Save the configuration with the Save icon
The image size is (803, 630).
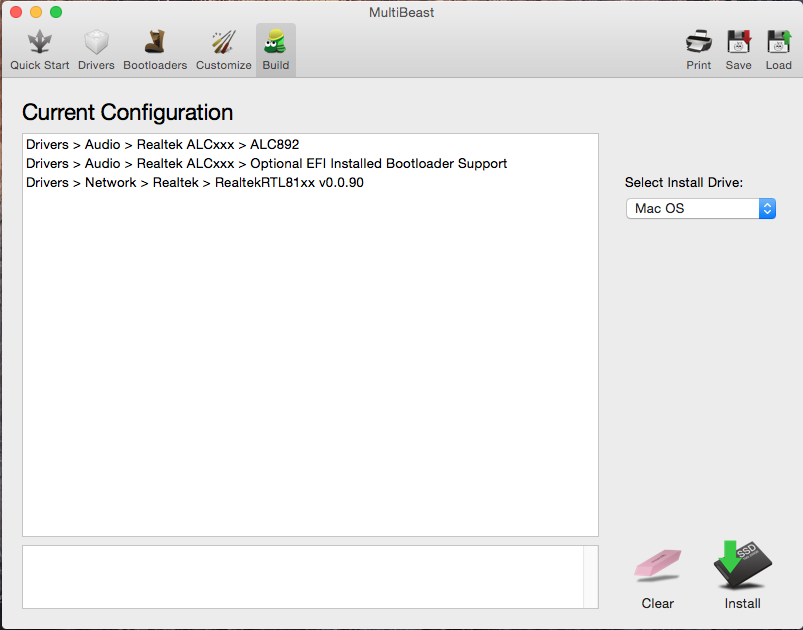click(x=739, y=49)
